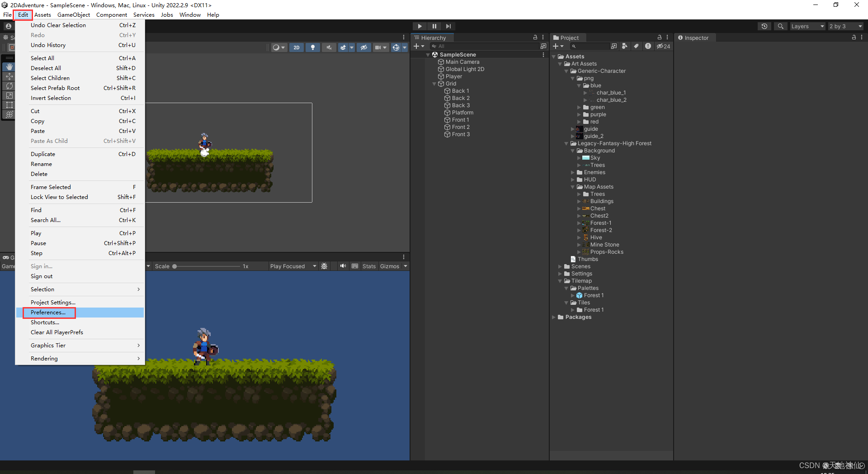868x474 pixels.
Task: Select the Scale tool
Action: pos(9,95)
